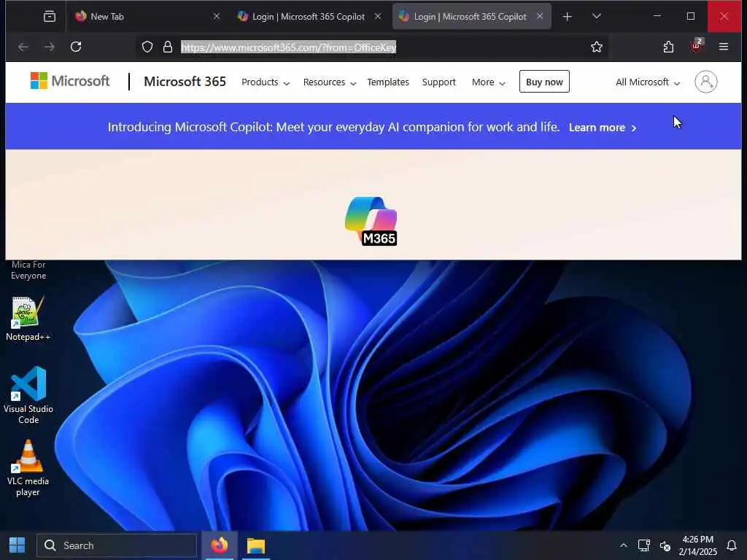
Task: Close the middle Microsoft 365 Copilot tab
Action: coord(378,16)
